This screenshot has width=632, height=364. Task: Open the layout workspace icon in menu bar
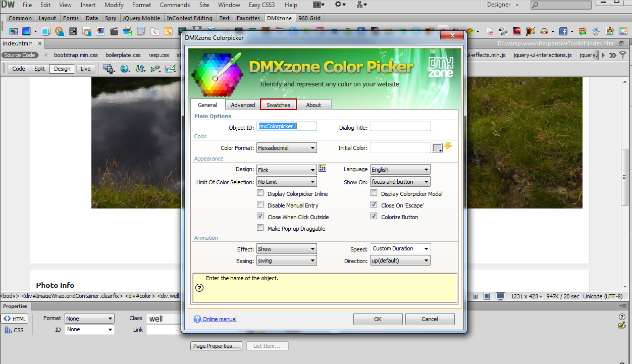[319, 5]
